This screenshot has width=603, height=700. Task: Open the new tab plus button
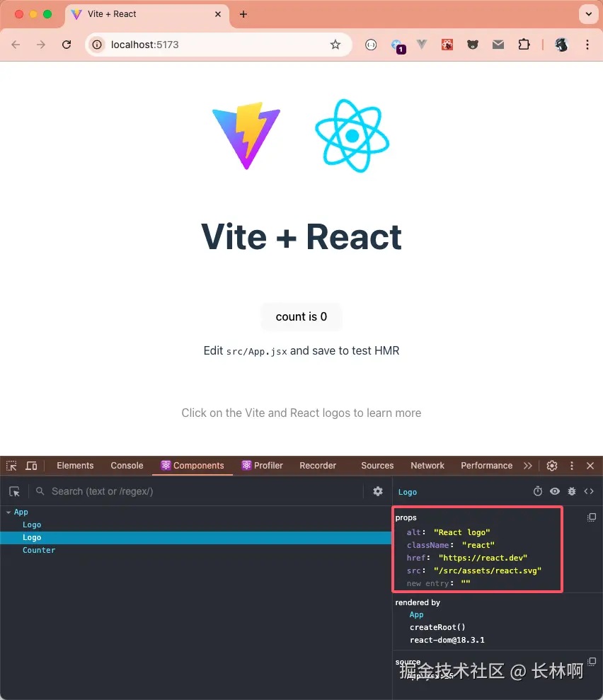243,14
